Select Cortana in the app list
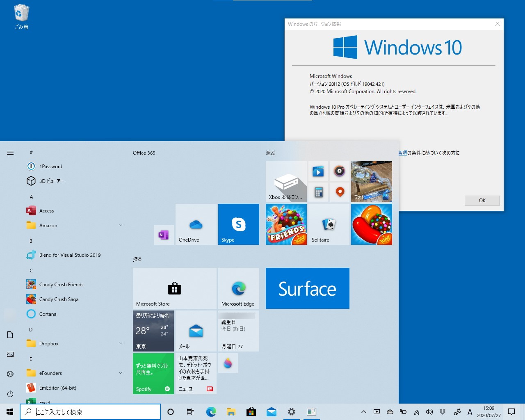This screenshot has width=525, height=420. pos(48,314)
